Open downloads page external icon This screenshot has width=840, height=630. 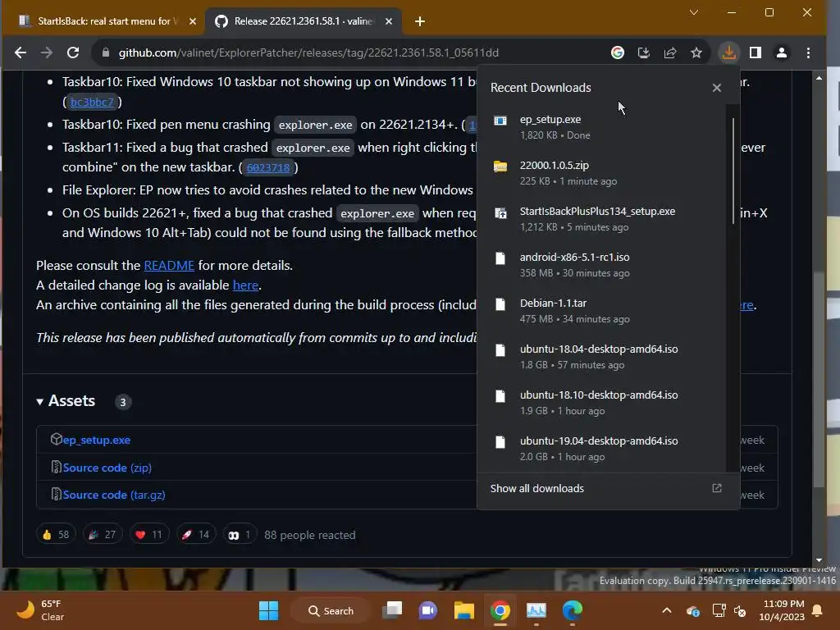click(x=717, y=488)
